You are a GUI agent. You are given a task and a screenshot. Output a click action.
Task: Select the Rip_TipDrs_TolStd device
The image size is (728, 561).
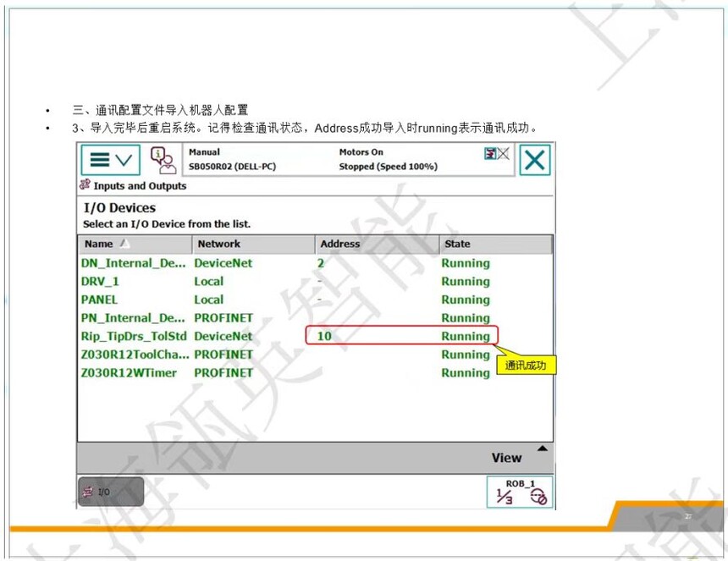(x=315, y=336)
